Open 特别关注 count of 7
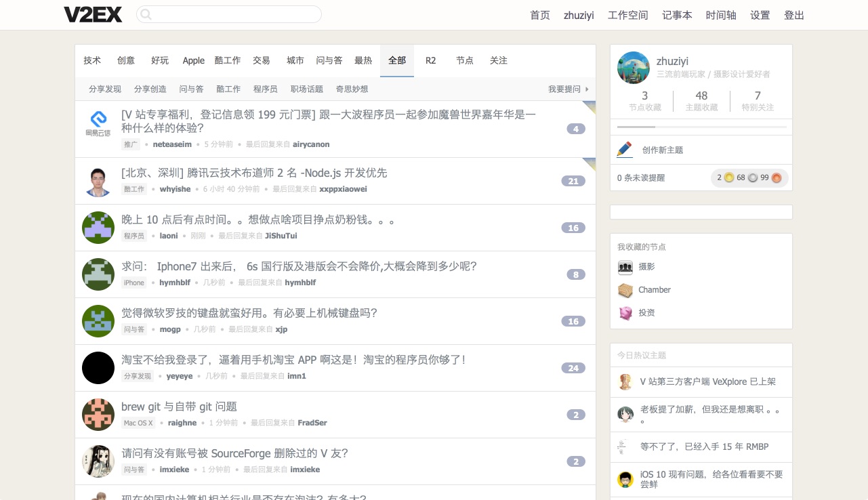The height and width of the screenshot is (500, 868). click(758, 101)
